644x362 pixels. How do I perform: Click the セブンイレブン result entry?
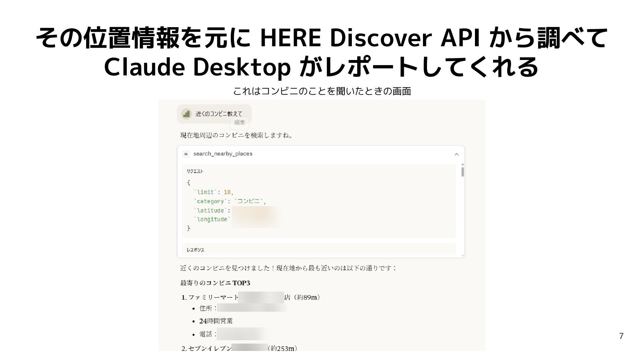(239, 348)
